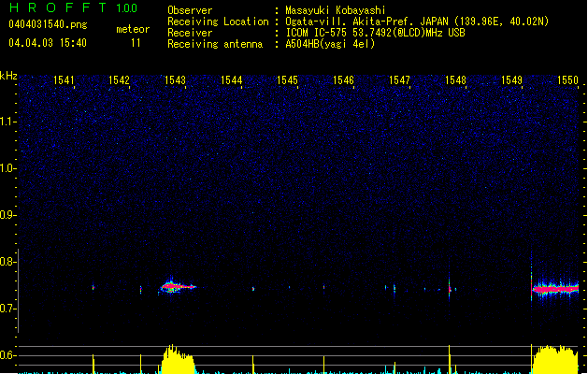Click the Receiving Location field label
Screen dimensions: 588x374
tap(218, 22)
